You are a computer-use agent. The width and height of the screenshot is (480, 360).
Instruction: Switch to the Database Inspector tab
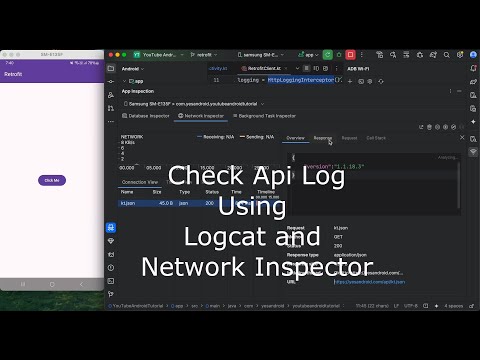[x=146, y=116]
